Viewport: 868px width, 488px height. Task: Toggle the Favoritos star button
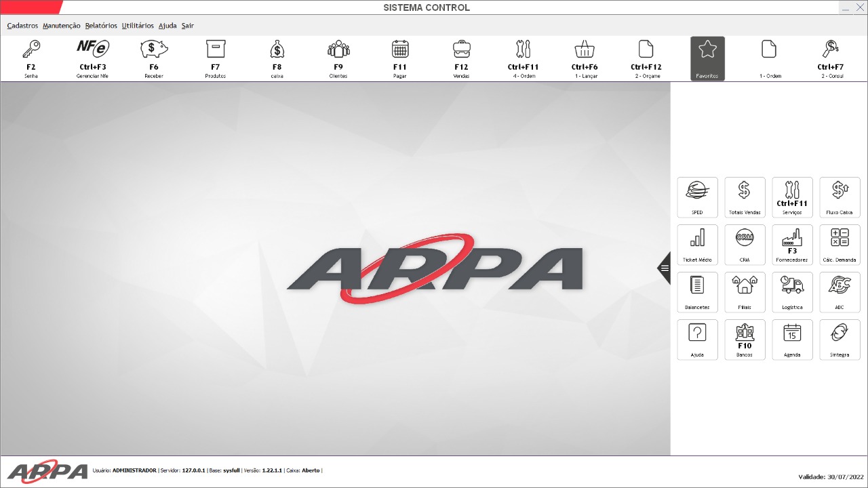coord(707,59)
